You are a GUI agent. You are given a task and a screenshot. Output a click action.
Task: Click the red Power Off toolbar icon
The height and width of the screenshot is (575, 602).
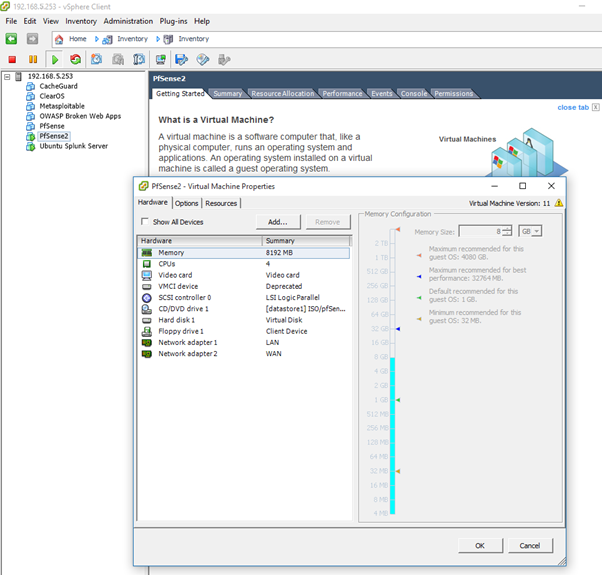pos(12,59)
